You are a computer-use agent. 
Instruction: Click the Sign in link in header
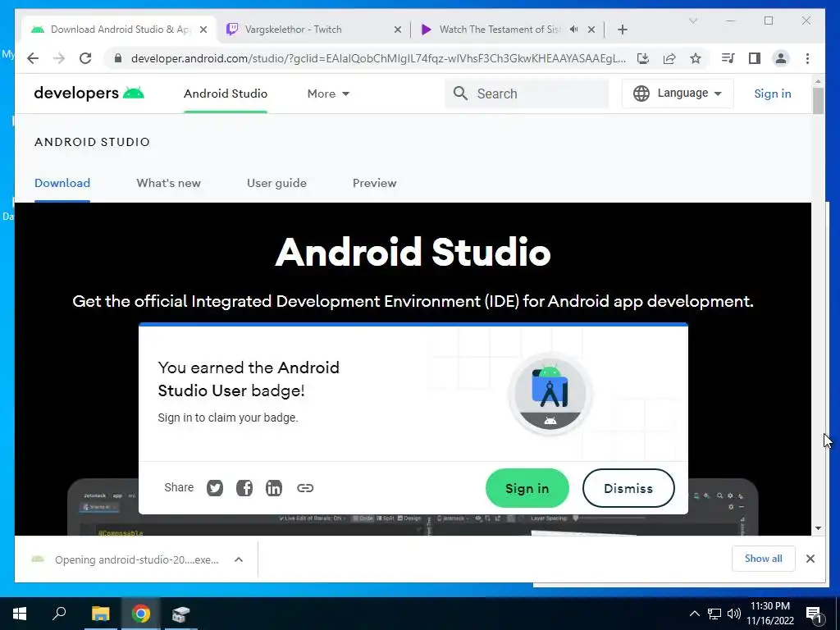pos(773,94)
